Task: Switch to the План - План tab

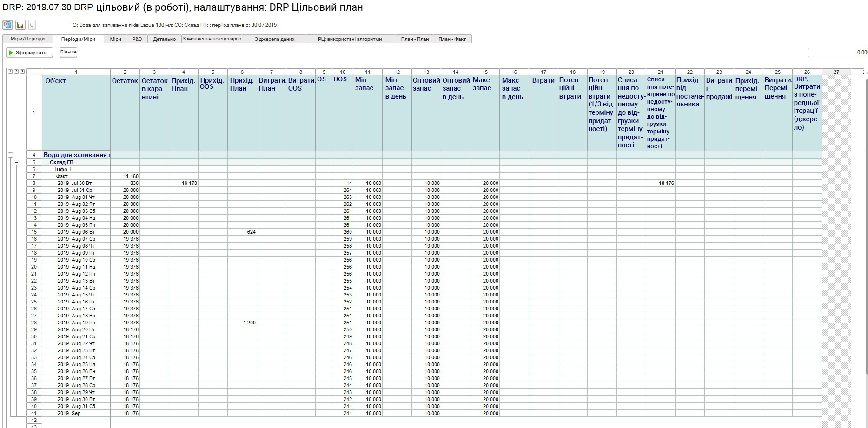Action: tap(415, 39)
